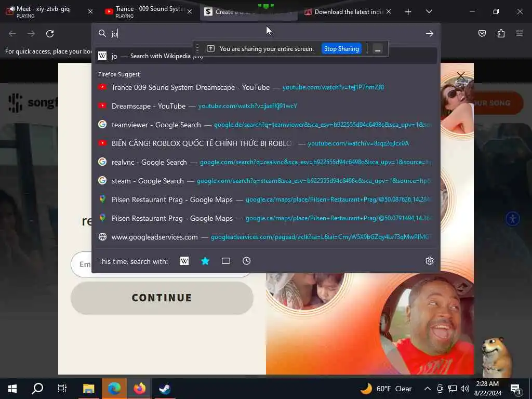The image size is (532, 399).
Task: Search bookmarks using the star icon
Action: coord(205,261)
